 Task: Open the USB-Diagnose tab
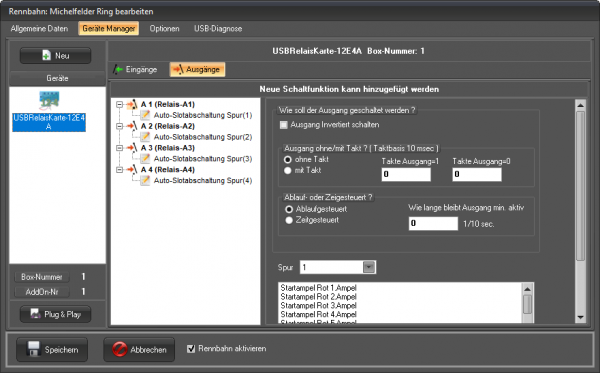tap(218, 28)
